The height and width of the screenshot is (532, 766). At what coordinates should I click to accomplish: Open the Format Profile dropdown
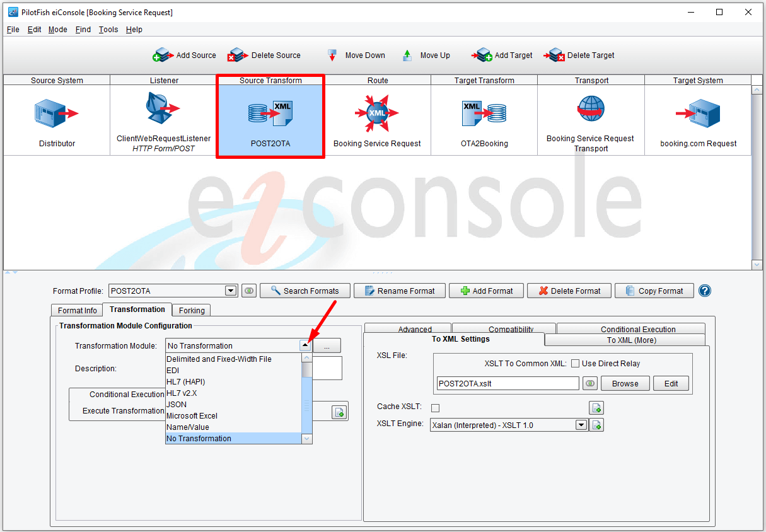point(231,291)
